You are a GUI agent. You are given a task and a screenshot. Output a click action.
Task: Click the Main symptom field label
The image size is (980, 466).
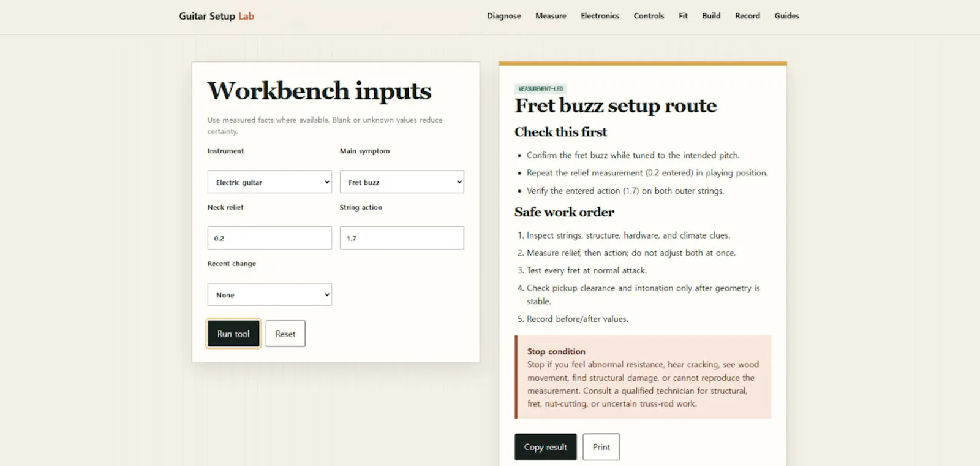click(x=364, y=151)
